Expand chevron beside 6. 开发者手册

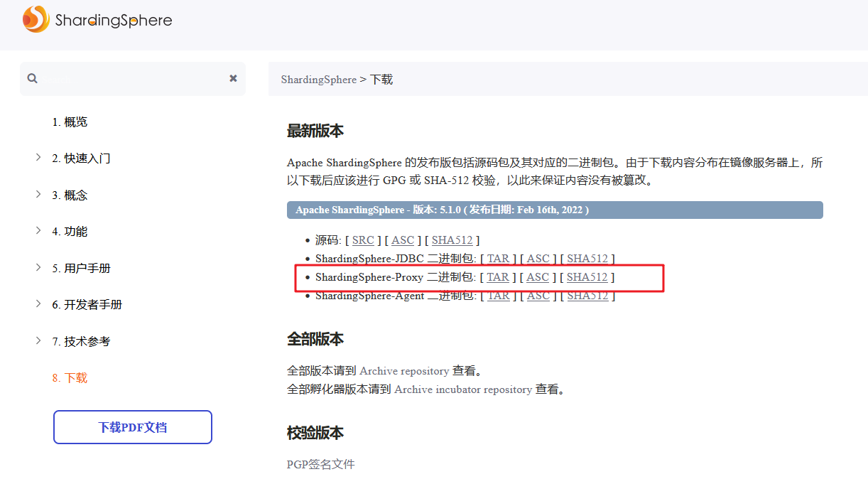pyautogui.click(x=38, y=303)
